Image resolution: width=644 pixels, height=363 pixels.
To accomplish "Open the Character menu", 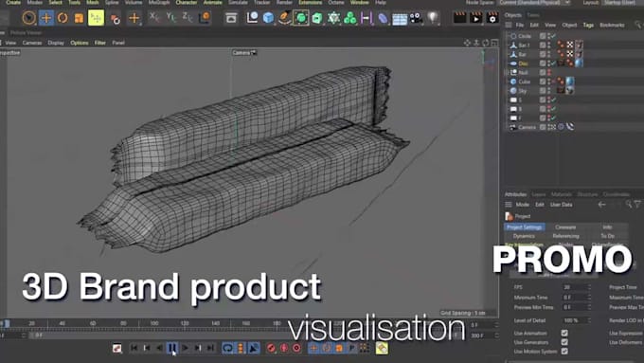I will point(186,3).
